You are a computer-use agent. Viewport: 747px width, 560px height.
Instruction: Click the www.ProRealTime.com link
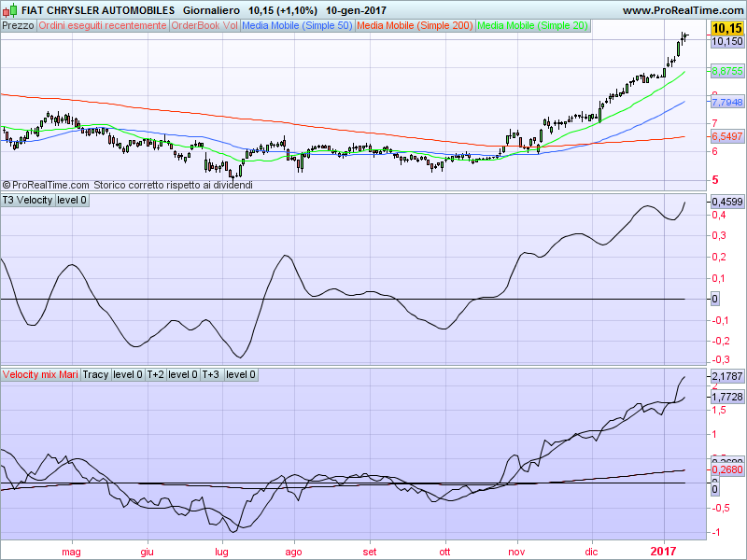[x=683, y=10]
